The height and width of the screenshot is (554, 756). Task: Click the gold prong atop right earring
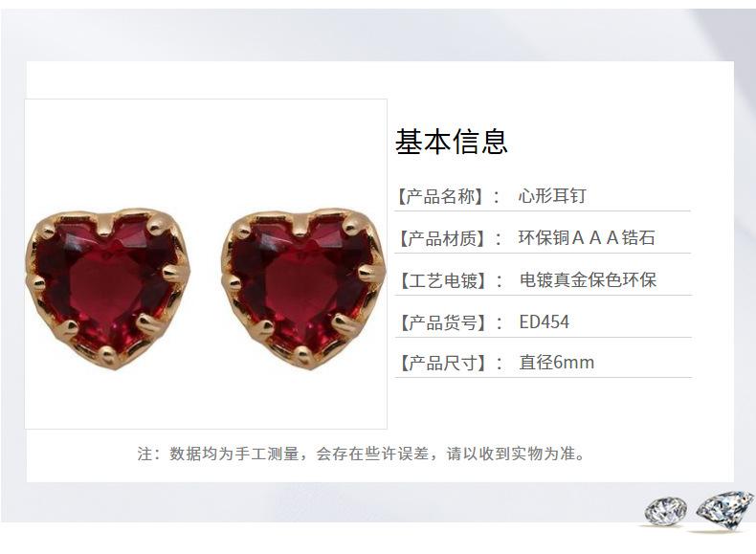tap(300, 224)
